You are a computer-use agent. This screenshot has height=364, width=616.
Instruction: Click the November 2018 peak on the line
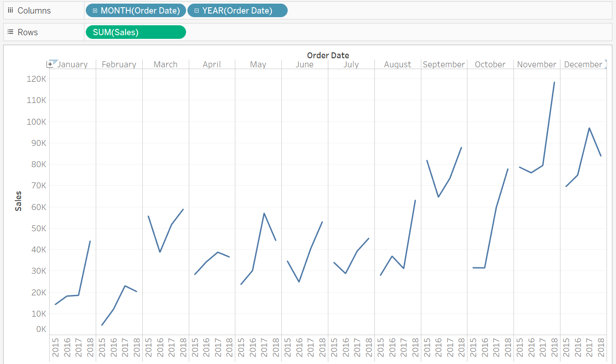[554, 83]
